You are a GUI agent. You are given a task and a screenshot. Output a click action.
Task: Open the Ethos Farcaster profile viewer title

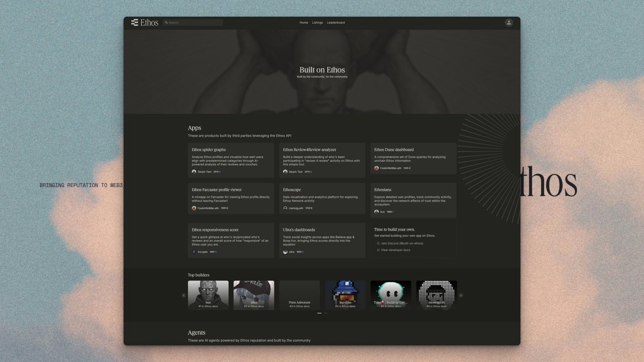pyautogui.click(x=217, y=189)
